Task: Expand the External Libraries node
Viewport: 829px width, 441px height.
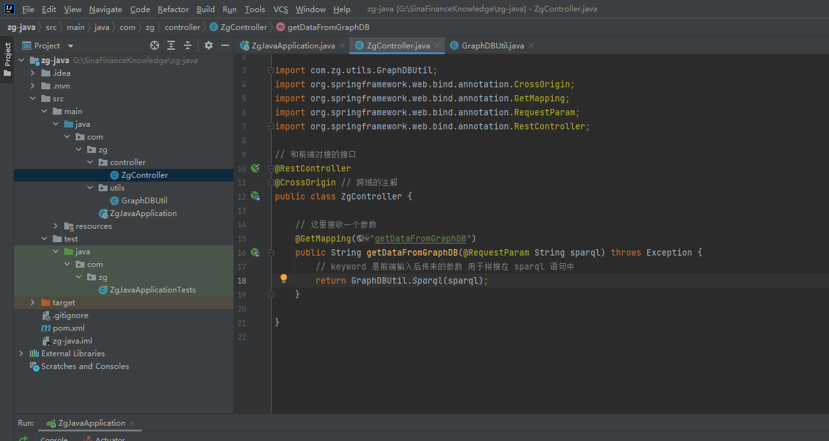Action: (x=21, y=354)
